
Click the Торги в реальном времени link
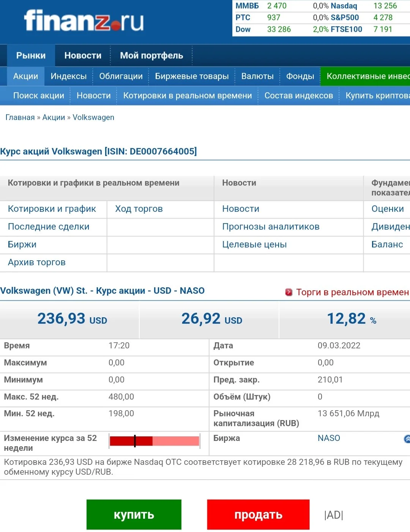click(352, 292)
